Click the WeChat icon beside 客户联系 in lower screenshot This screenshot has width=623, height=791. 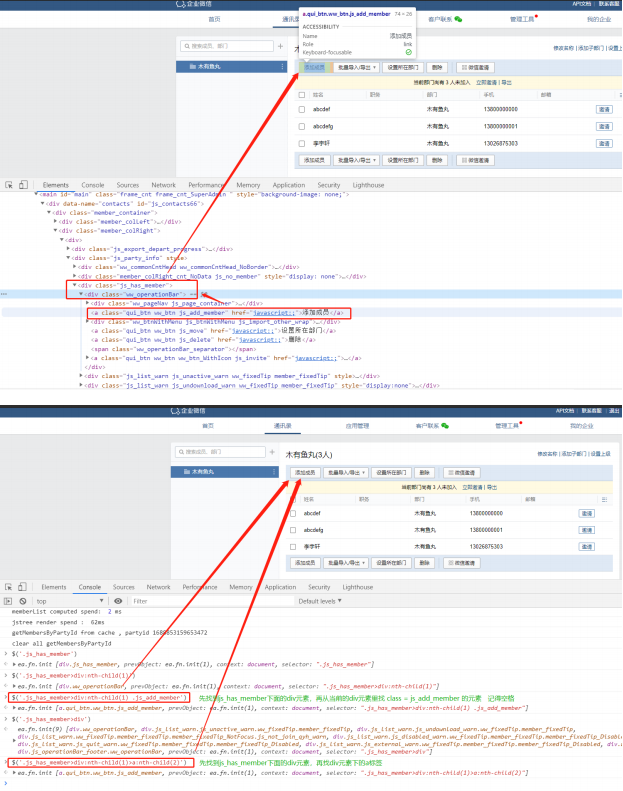(x=445, y=426)
